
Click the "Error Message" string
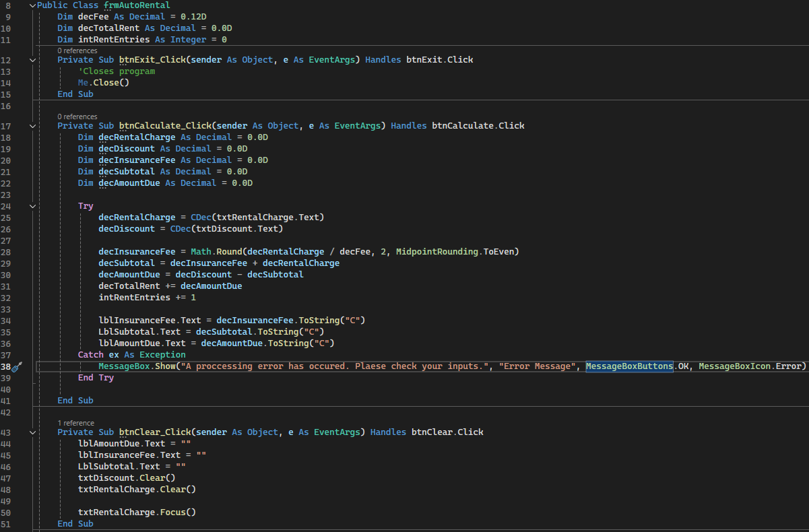537,366
